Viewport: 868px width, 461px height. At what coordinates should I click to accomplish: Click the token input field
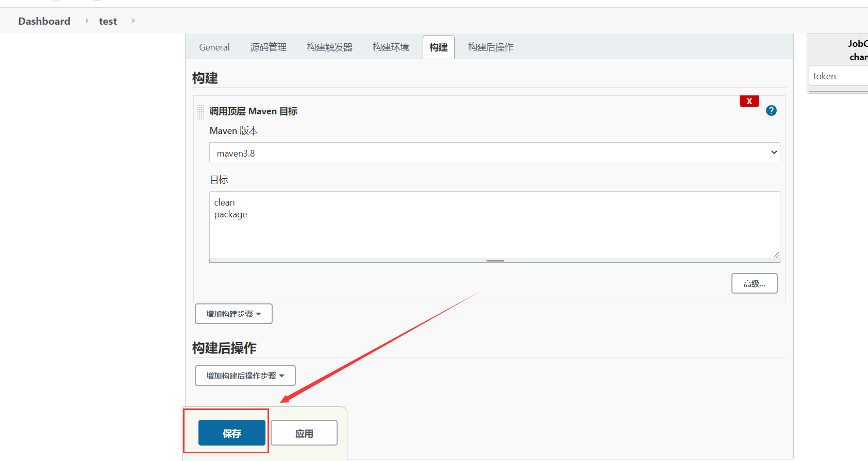coord(839,76)
